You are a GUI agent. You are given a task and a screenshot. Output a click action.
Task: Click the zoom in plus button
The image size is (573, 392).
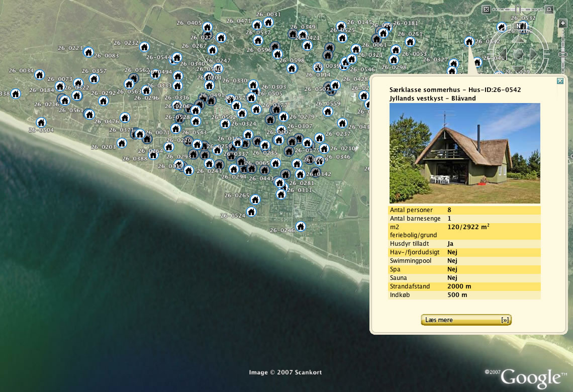(562, 23)
